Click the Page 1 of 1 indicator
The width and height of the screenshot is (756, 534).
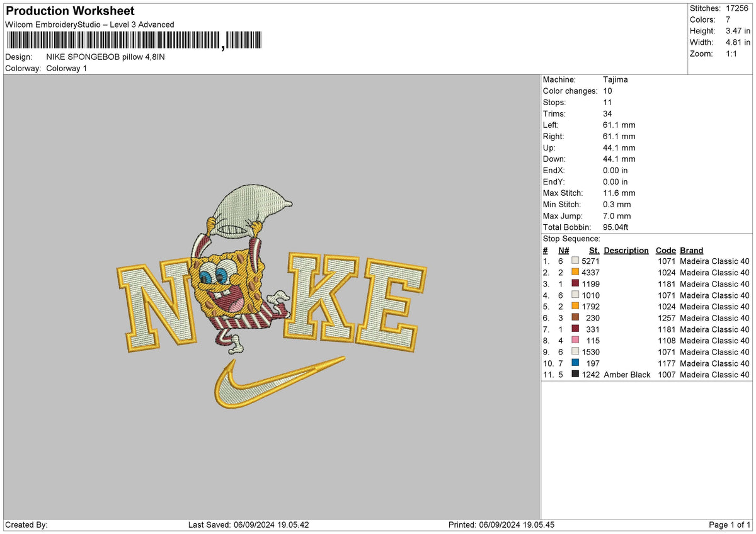pyautogui.click(x=730, y=525)
